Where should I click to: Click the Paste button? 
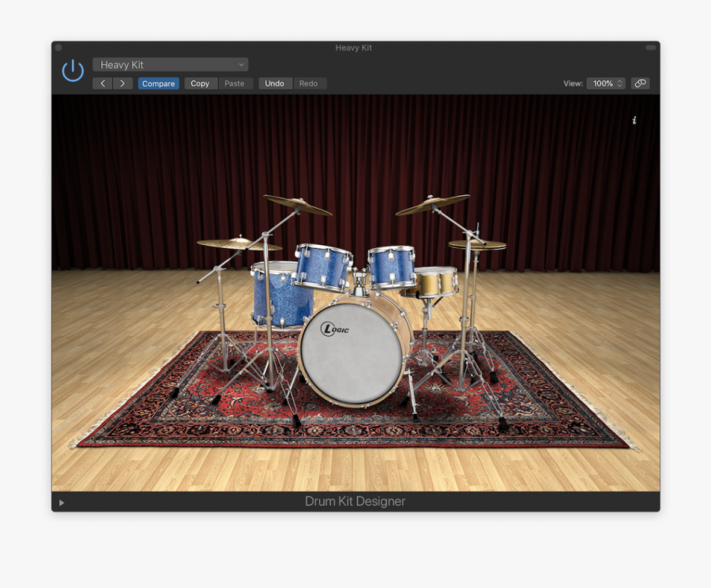click(235, 83)
